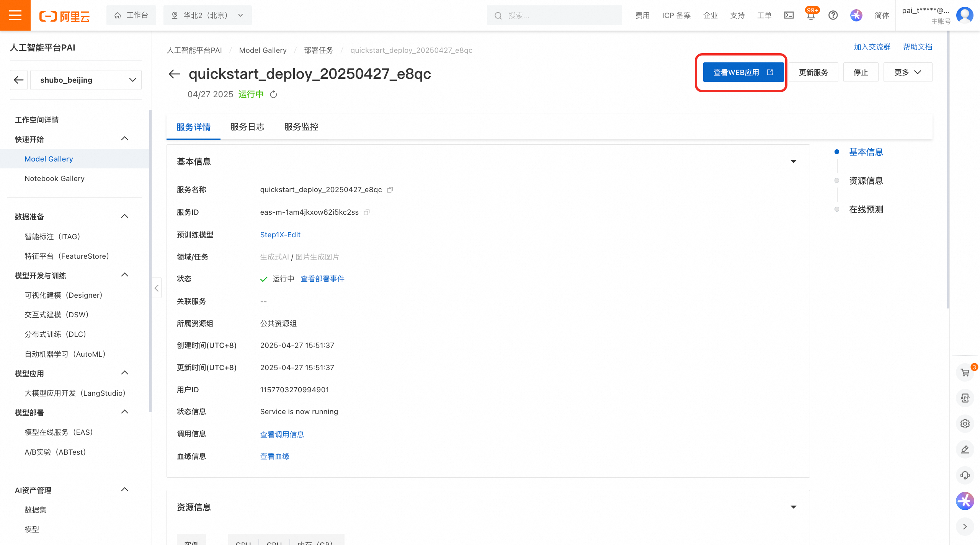980x545 pixels.
Task: Click the 停止 button
Action: tap(861, 72)
